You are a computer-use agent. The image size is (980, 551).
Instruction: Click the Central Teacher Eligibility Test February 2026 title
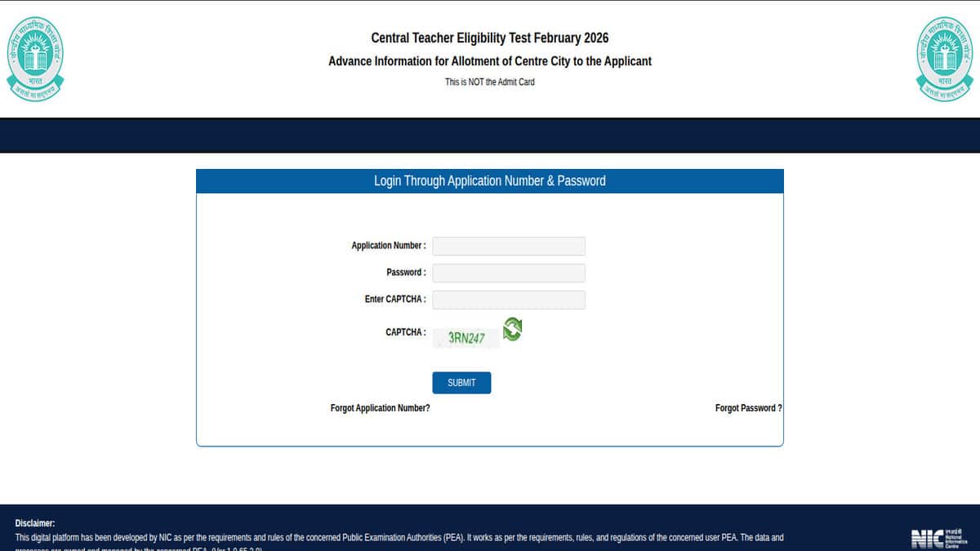[x=489, y=38]
